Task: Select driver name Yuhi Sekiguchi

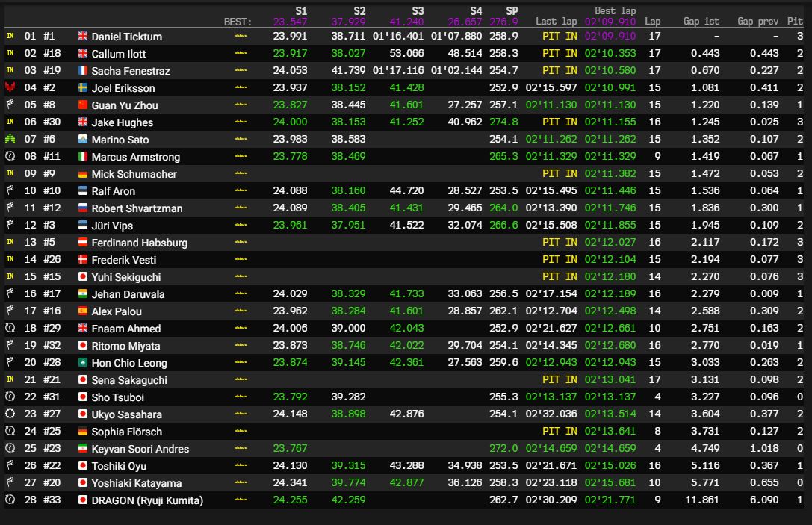Action: (126, 277)
